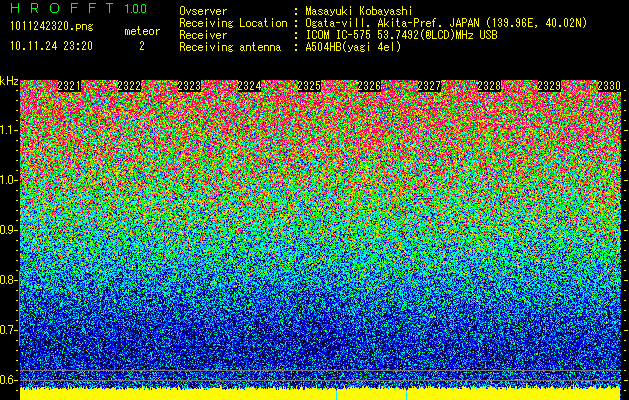
Task: Click the 2322 time marker
Action: coord(129,86)
